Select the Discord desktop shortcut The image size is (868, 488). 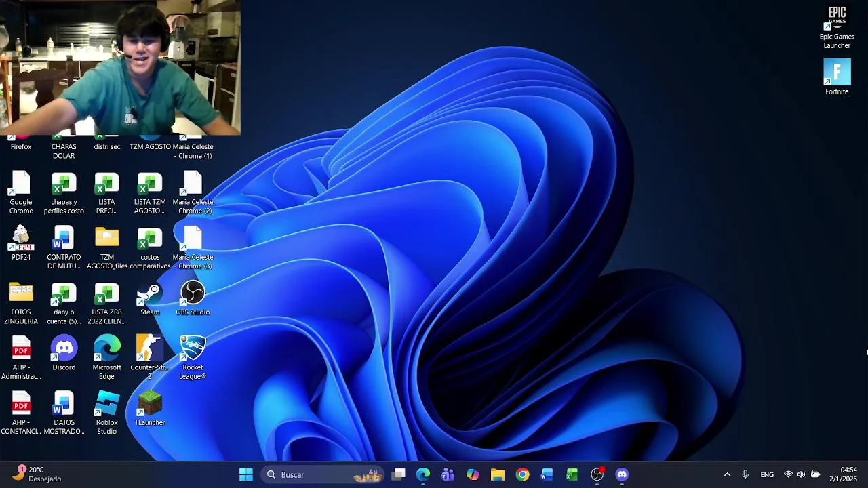click(64, 354)
